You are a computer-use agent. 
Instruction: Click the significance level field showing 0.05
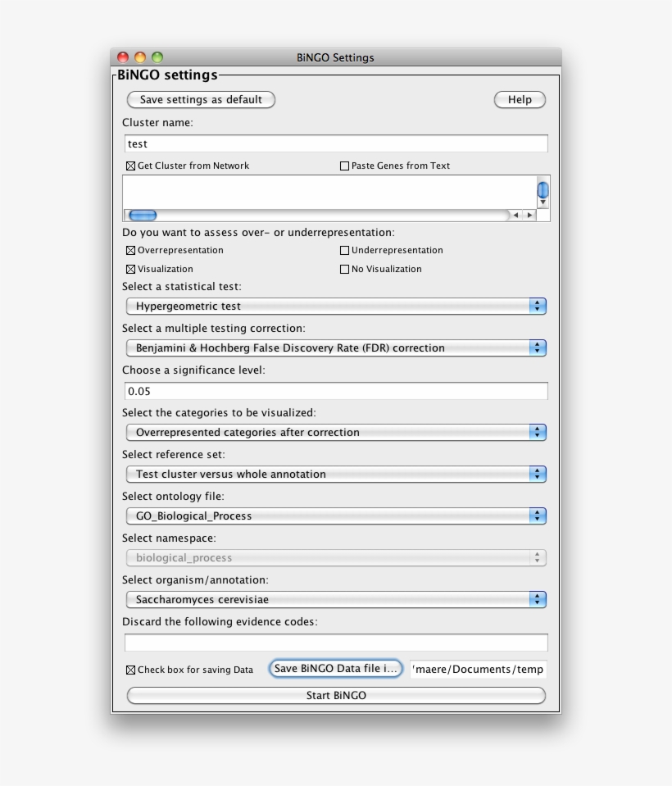coord(336,391)
